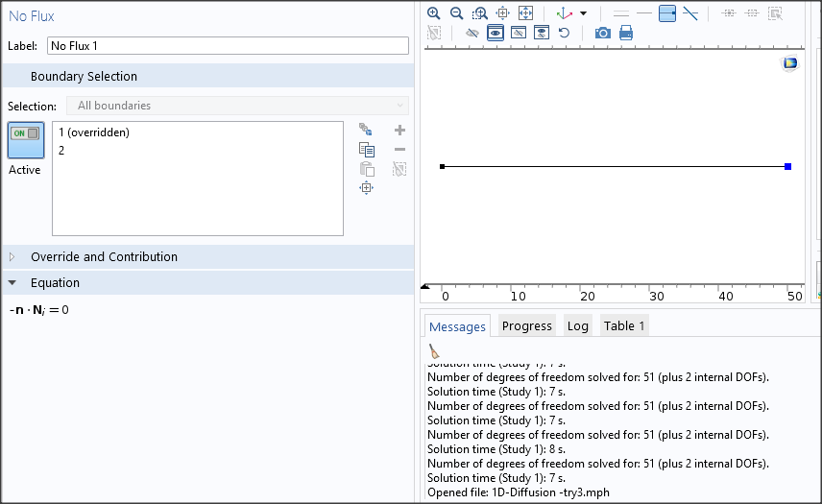This screenshot has width=822, height=504.
Task: Activate the Zoom Box tool
Action: pos(480,13)
